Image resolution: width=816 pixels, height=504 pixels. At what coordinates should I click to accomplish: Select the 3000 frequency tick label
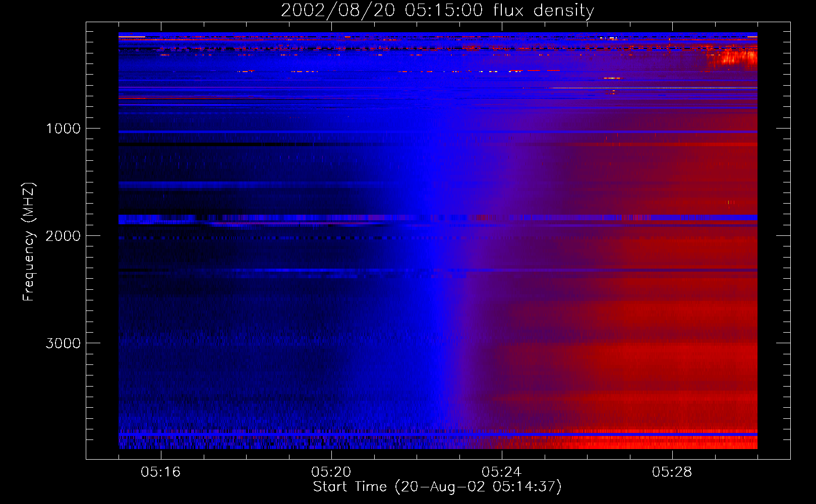[x=63, y=343]
